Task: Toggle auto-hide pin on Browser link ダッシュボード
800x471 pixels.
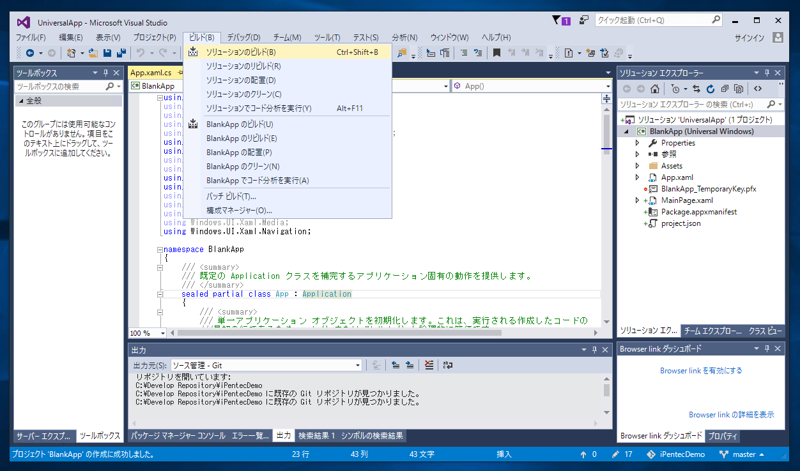Action: [767, 349]
